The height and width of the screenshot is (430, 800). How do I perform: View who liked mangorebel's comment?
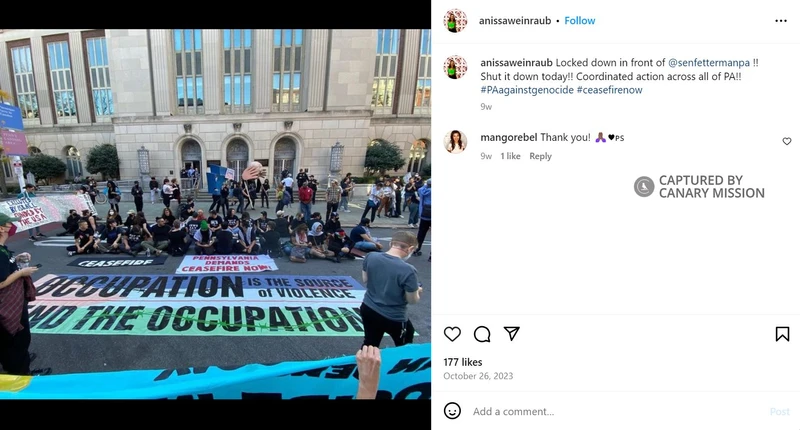[510, 156]
